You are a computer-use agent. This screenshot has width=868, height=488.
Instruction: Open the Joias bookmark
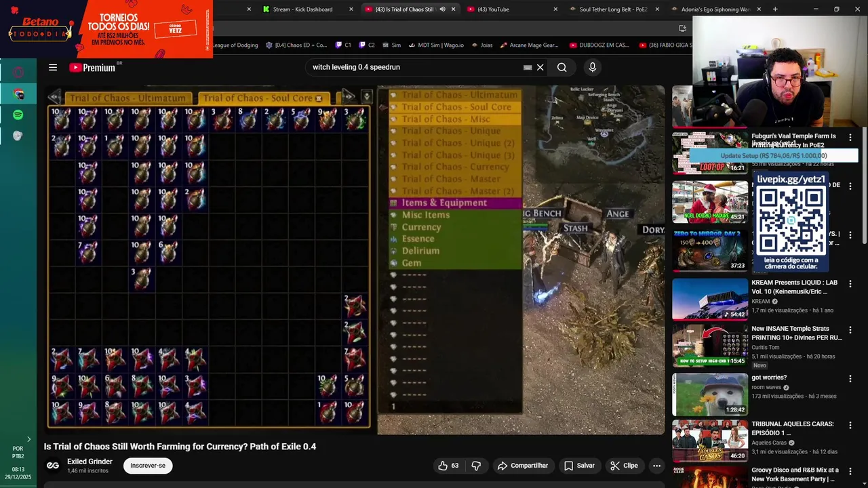click(x=481, y=45)
